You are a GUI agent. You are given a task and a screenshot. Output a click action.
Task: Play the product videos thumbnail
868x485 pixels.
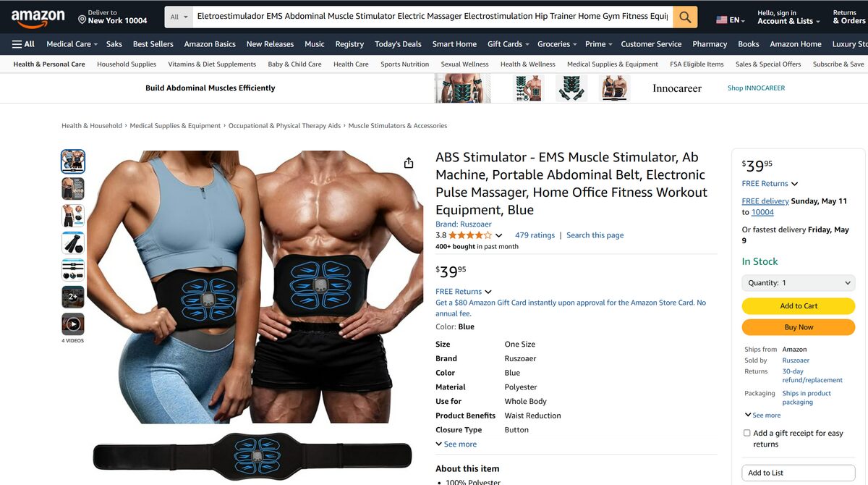point(73,324)
